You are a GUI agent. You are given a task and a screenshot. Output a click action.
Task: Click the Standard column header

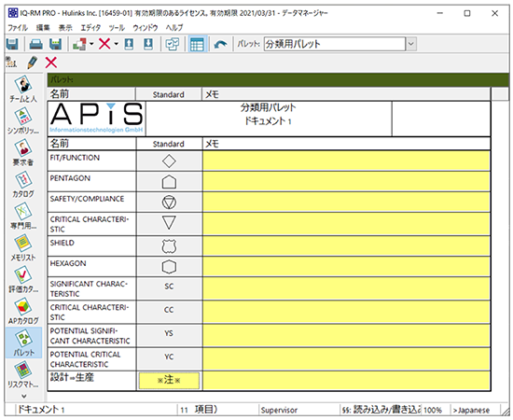click(169, 94)
